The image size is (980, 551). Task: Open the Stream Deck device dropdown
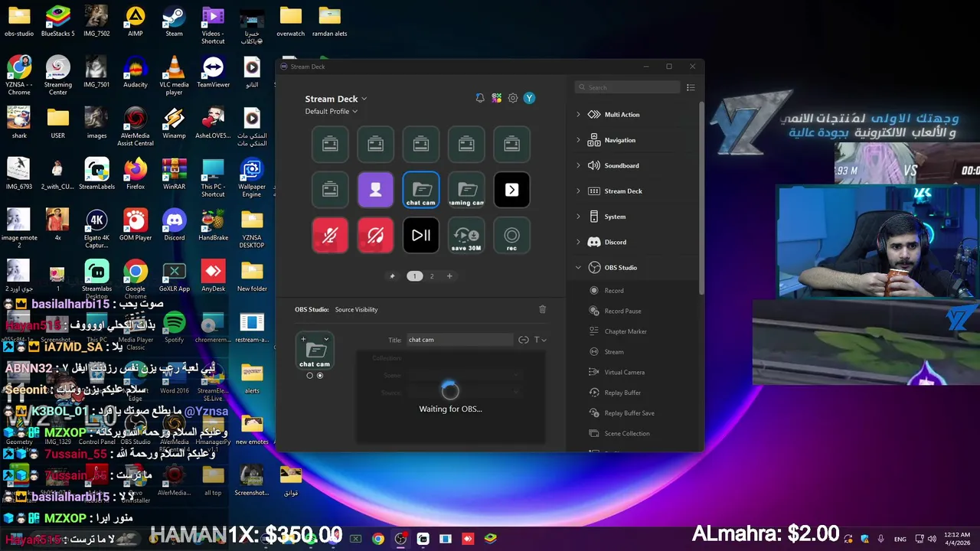(x=336, y=99)
